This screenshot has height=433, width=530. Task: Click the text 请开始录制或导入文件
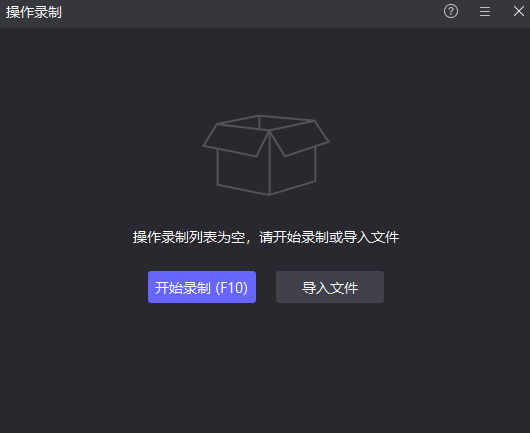(x=329, y=237)
